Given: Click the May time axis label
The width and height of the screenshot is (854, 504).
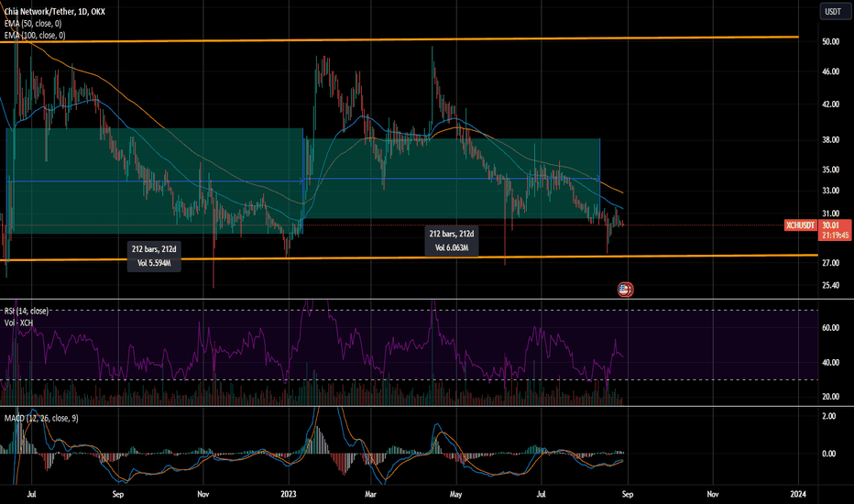Looking at the screenshot, I should (456, 495).
